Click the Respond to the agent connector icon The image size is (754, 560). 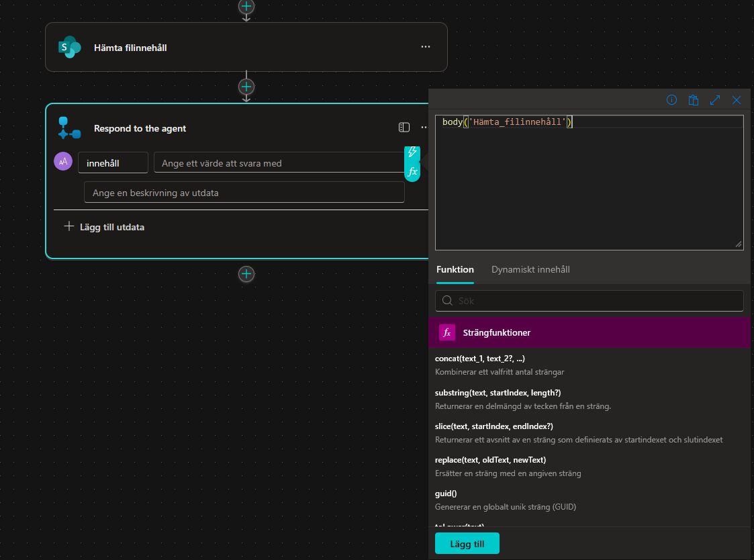point(69,128)
